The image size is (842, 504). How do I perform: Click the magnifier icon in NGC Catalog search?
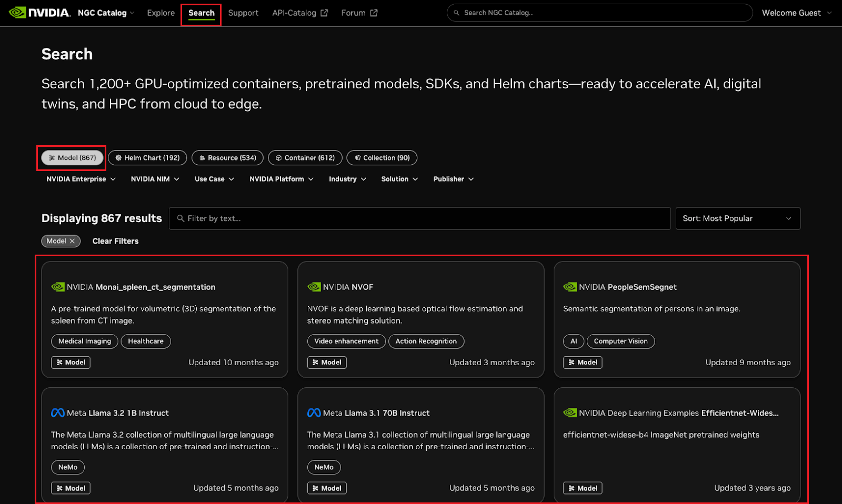(x=456, y=13)
